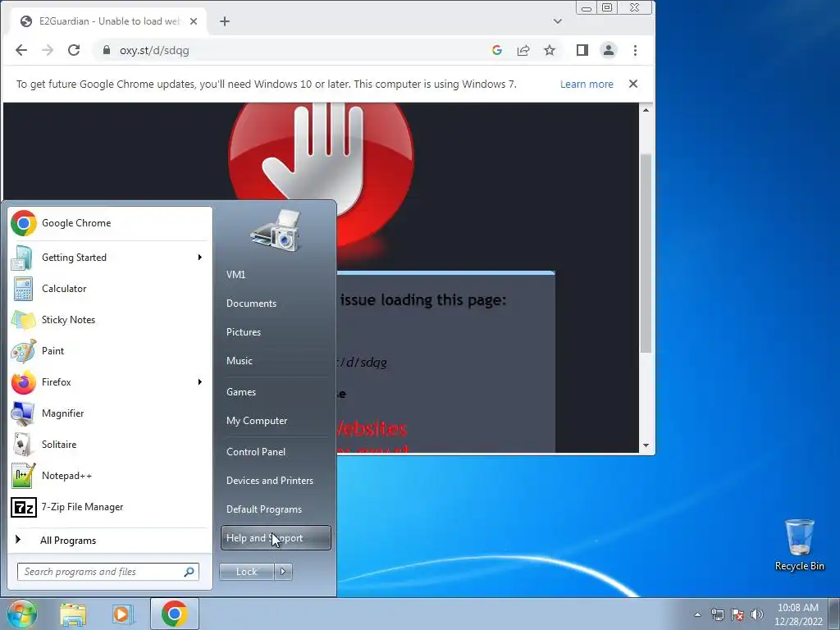Open Default Programs
840x630 pixels.
point(276,509)
